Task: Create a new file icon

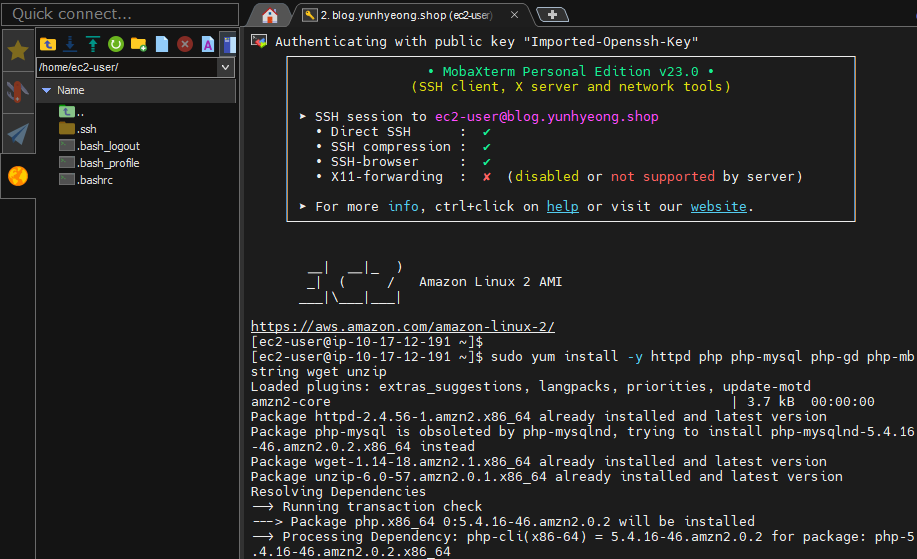Action: click(162, 44)
